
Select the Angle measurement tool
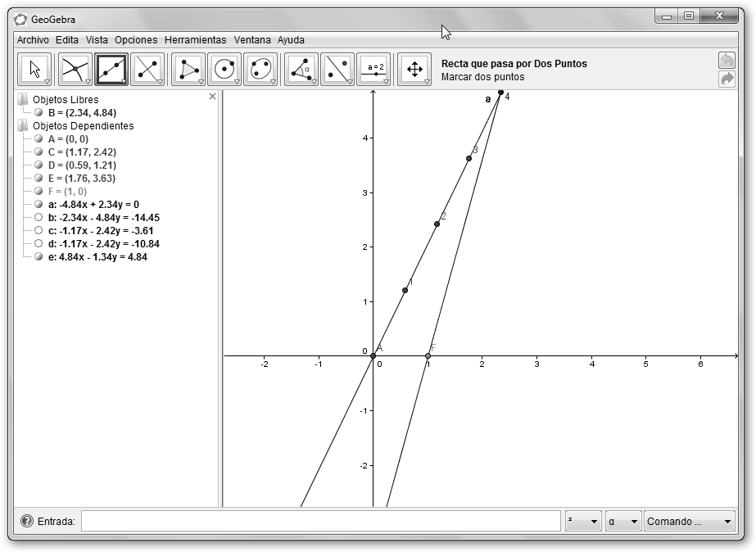tap(301, 70)
